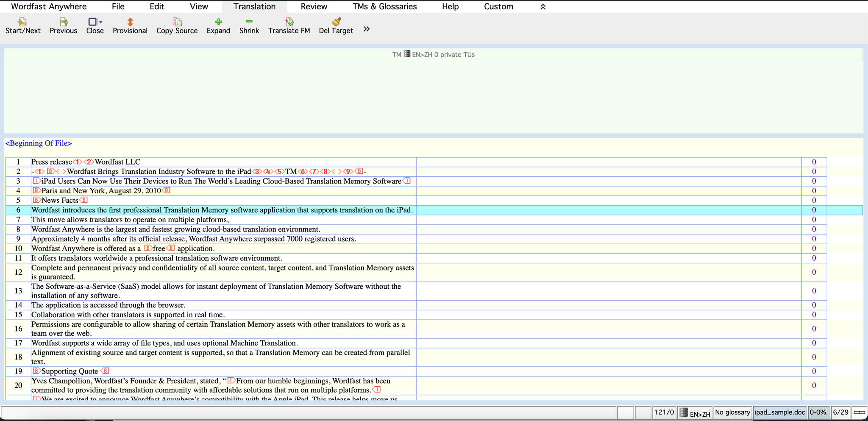The width and height of the screenshot is (868, 421).
Task: Click opening tag before 'free' in segment 10
Action: tap(148, 248)
